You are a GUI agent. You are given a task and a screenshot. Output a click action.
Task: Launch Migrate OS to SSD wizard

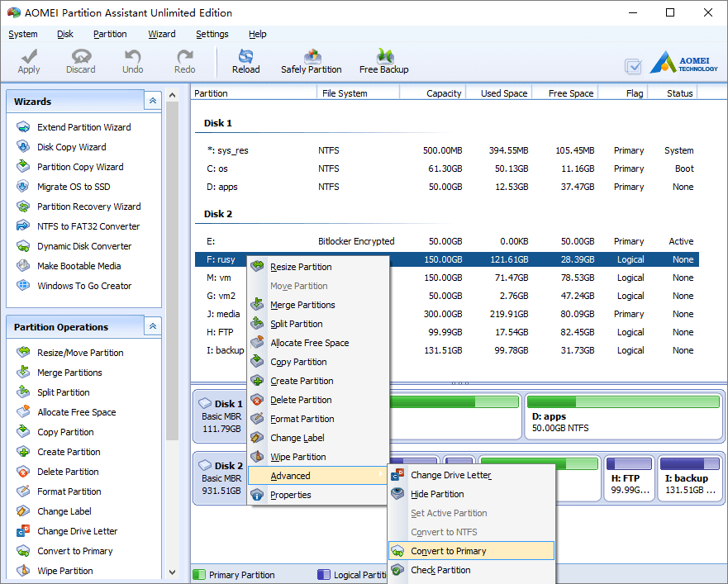point(73,187)
